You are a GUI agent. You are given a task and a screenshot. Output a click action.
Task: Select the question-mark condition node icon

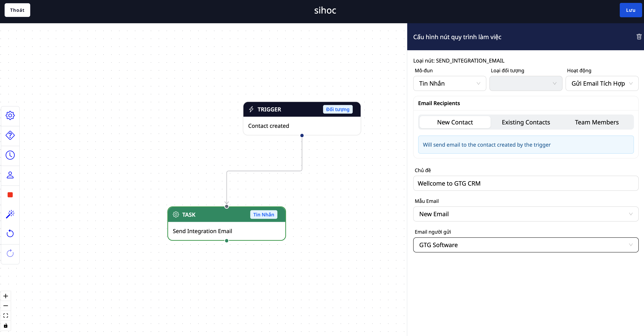tap(10, 135)
